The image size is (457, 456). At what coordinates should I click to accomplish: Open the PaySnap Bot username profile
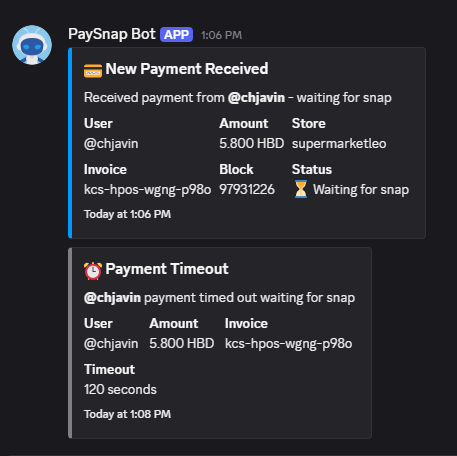pos(112,34)
